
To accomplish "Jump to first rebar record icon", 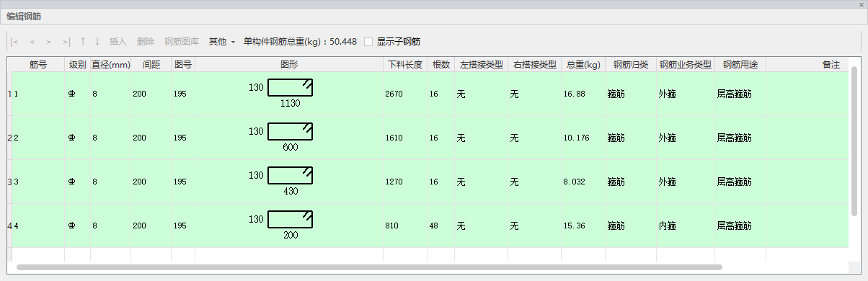I will (15, 42).
